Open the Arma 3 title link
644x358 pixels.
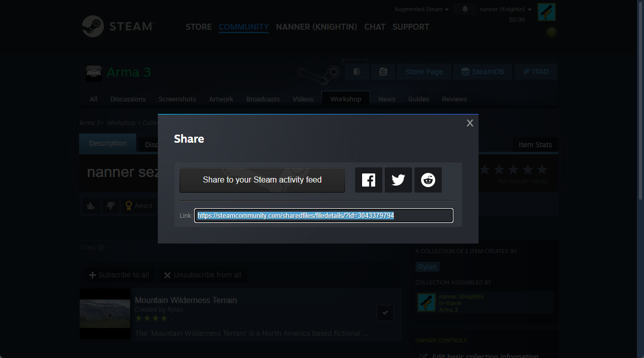click(x=129, y=72)
